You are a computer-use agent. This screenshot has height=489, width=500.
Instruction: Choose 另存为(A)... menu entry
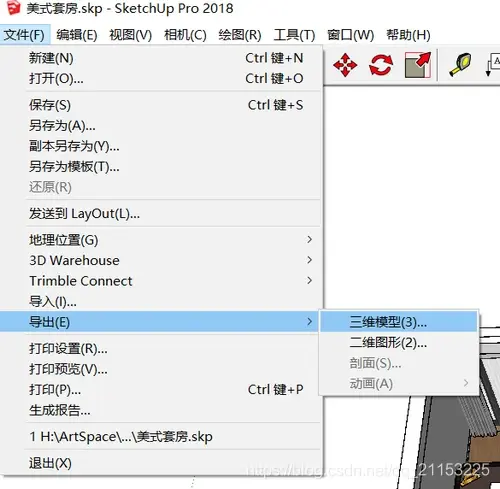[x=161, y=126]
